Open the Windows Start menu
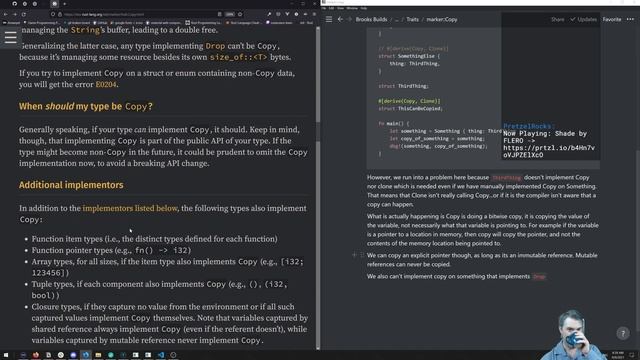This screenshot has width=640, height=360. (x=6, y=355)
